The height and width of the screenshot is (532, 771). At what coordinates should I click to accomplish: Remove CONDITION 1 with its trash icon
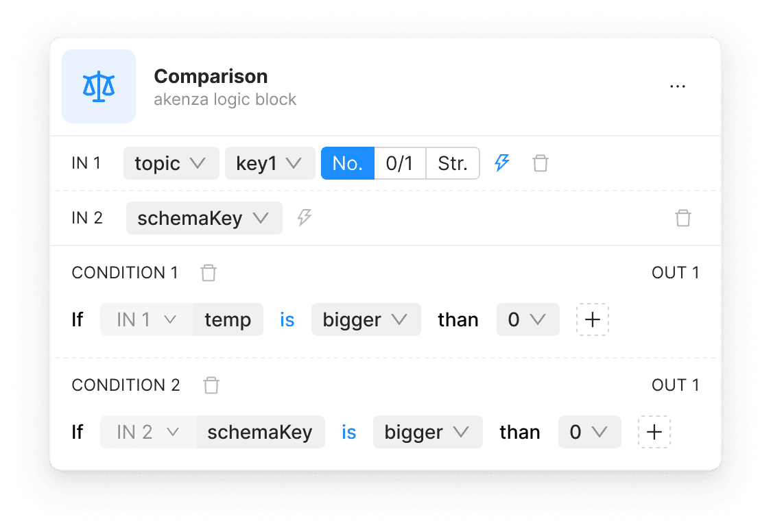[209, 272]
